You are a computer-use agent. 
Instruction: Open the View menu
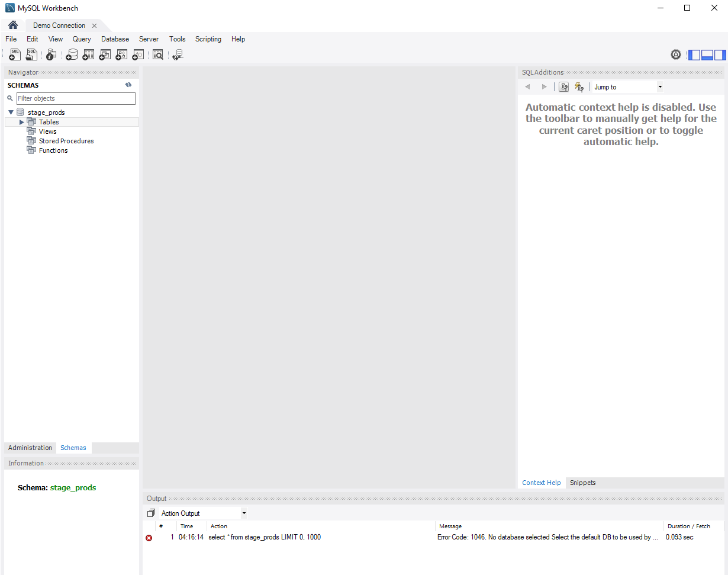click(56, 39)
